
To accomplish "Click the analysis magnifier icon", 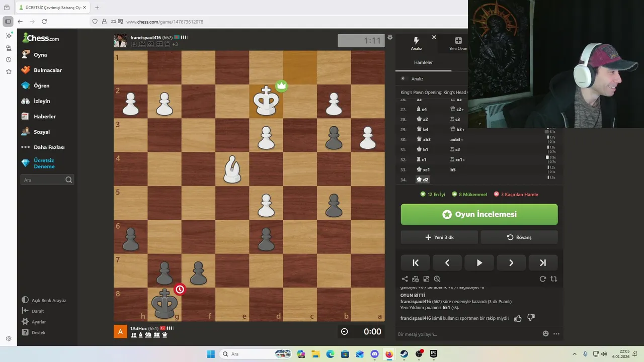I will 437,279.
